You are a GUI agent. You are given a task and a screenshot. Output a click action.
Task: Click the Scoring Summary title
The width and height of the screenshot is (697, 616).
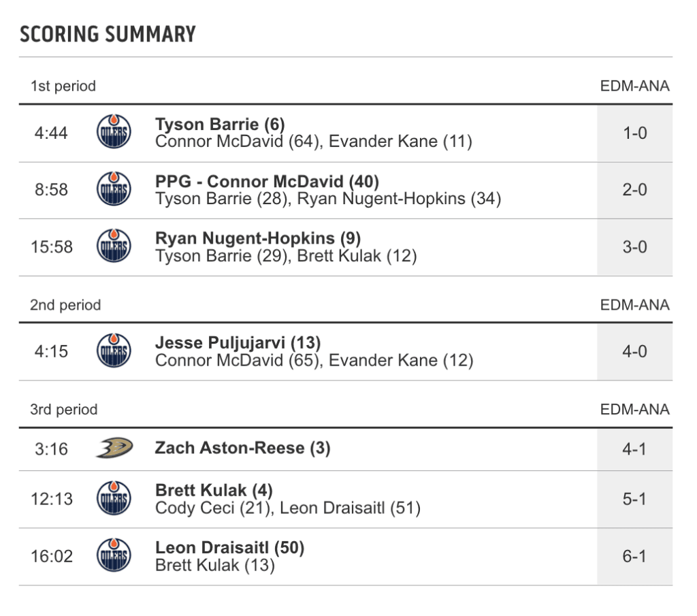pos(108,34)
